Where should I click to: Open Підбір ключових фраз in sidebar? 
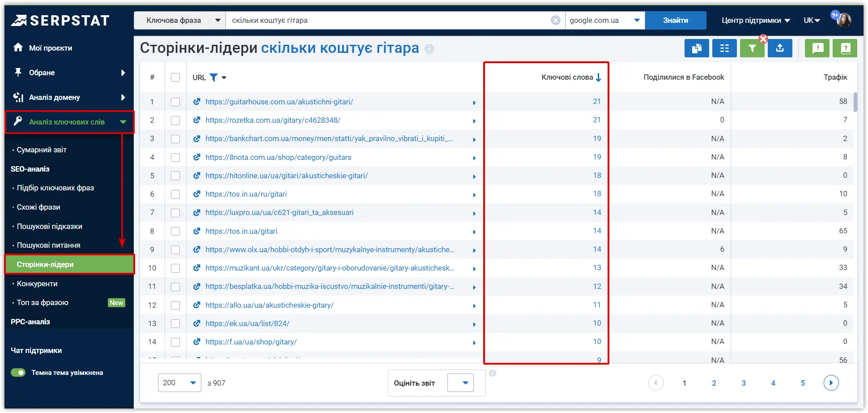55,188
